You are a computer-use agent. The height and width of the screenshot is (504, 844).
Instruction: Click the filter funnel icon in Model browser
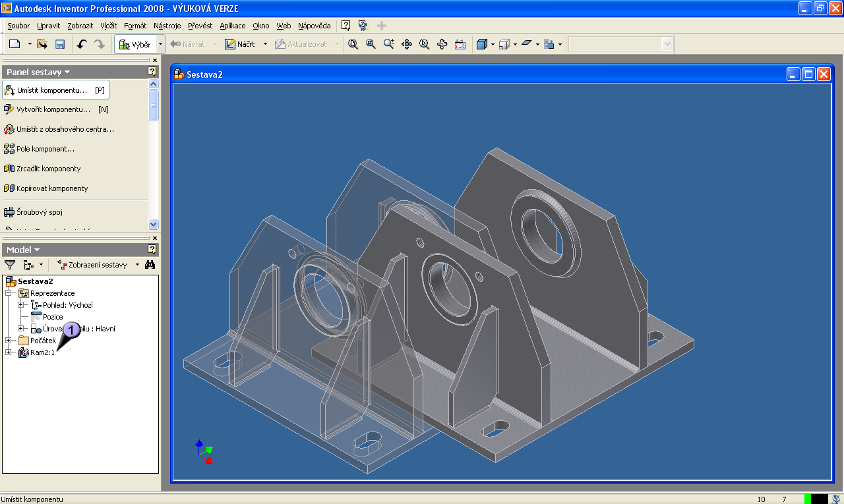point(10,265)
